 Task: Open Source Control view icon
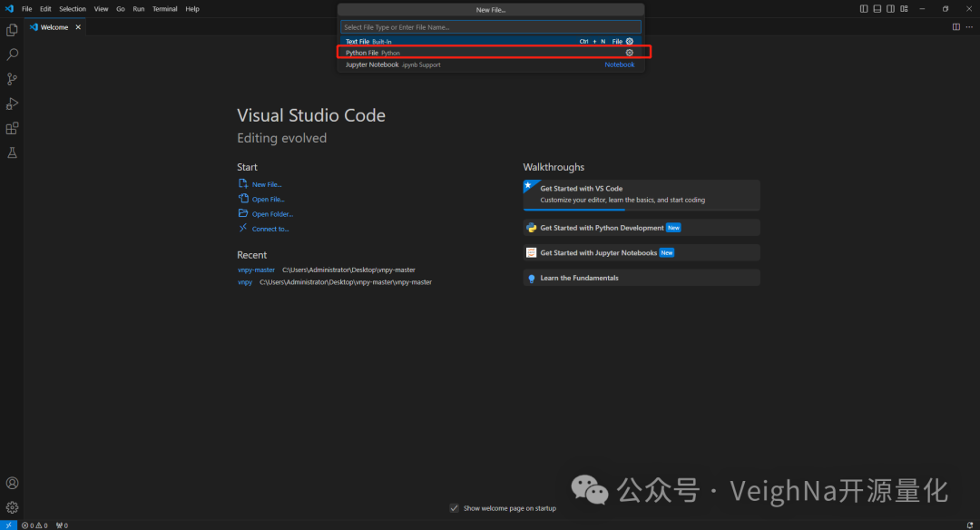[x=12, y=79]
